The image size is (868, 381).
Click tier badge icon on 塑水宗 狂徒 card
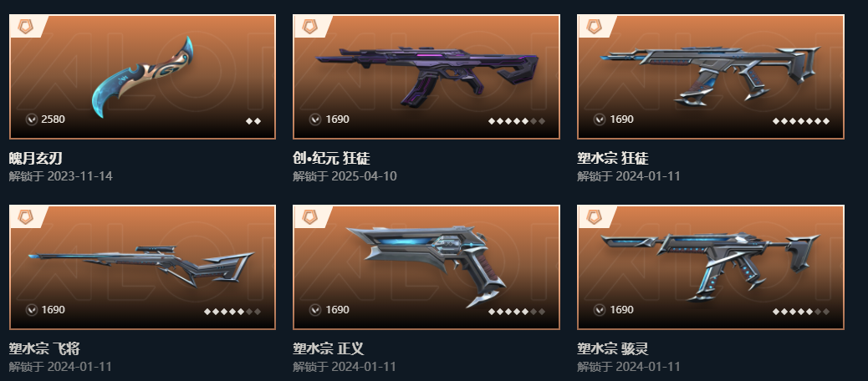pos(594,27)
